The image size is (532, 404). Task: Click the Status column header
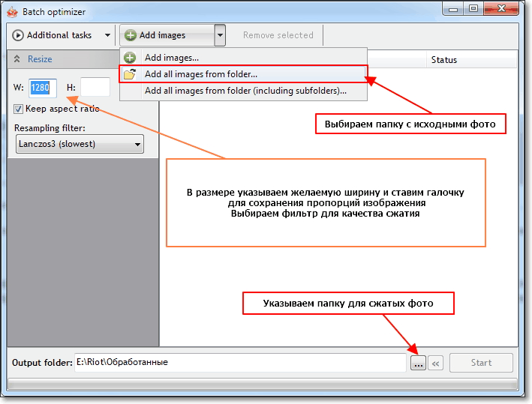click(x=472, y=60)
